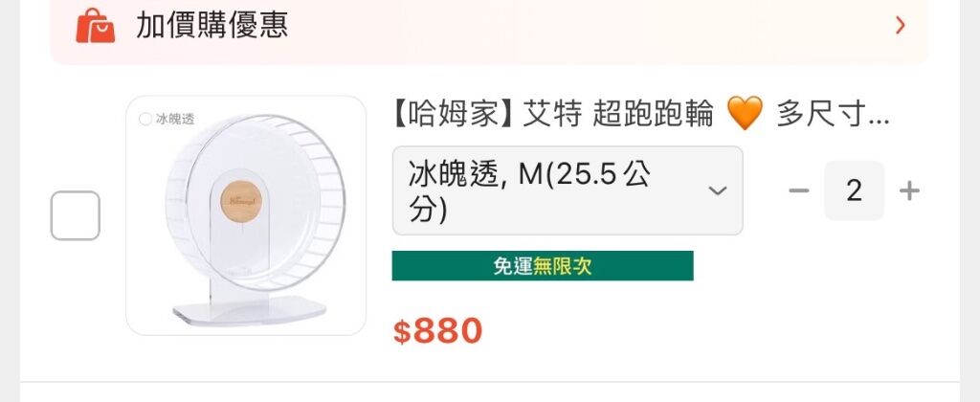Click the orange heart emoji in the title
The height and width of the screenshot is (402, 980).
tap(745, 116)
